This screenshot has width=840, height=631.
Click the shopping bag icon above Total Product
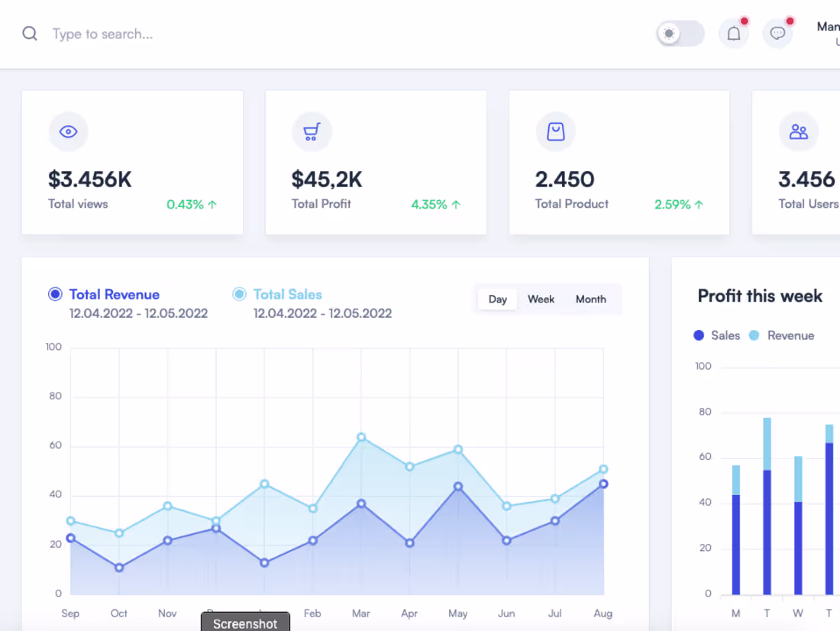click(555, 131)
